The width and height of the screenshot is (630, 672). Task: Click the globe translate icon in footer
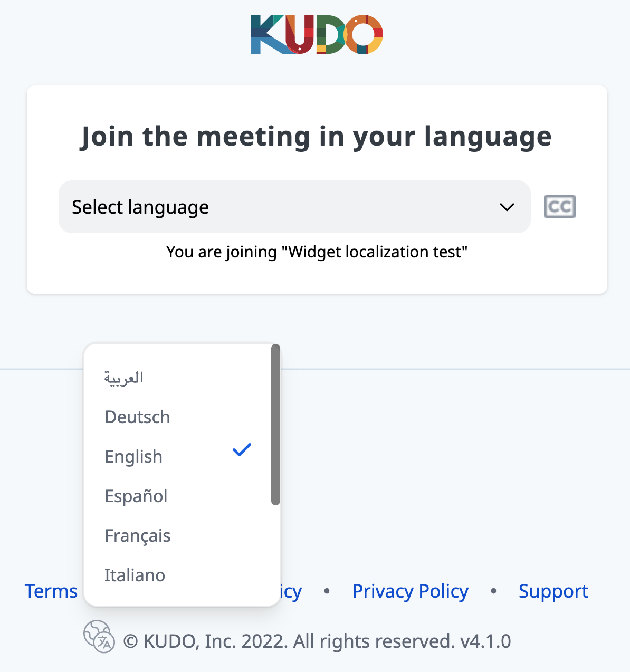tap(99, 636)
